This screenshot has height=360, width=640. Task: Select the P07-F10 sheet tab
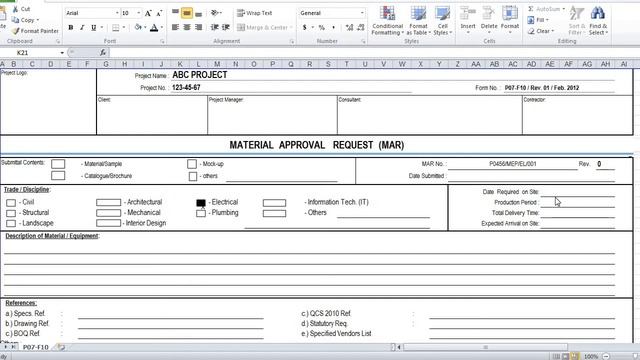[x=36, y=347]
